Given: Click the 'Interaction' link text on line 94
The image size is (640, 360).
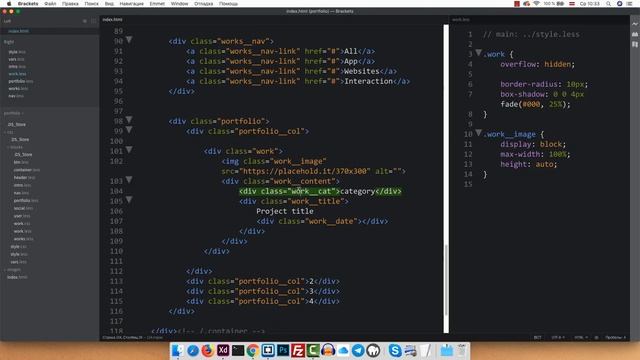Looking at the screenshot, I should click(368, 81).
